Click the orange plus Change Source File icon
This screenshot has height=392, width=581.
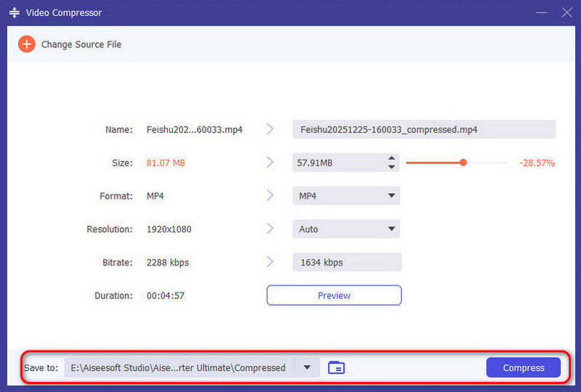[x=27, y=44]
